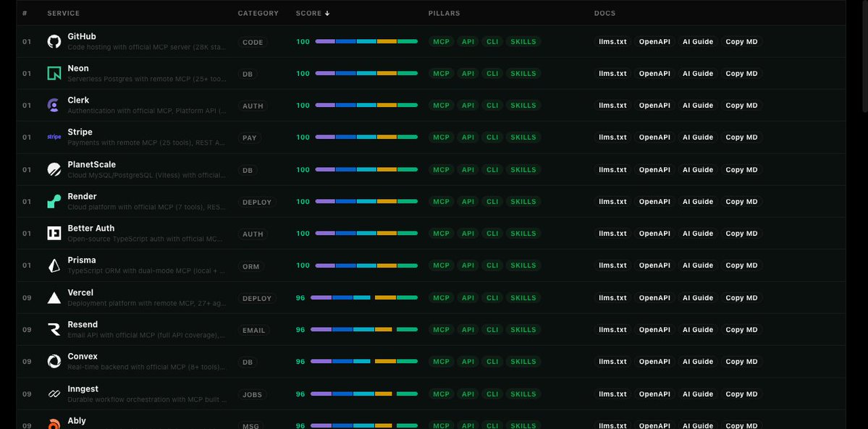Screen dimensions: 868x429
Task: Open the PlanetScale service name link
Action: [x=91, y=164]
